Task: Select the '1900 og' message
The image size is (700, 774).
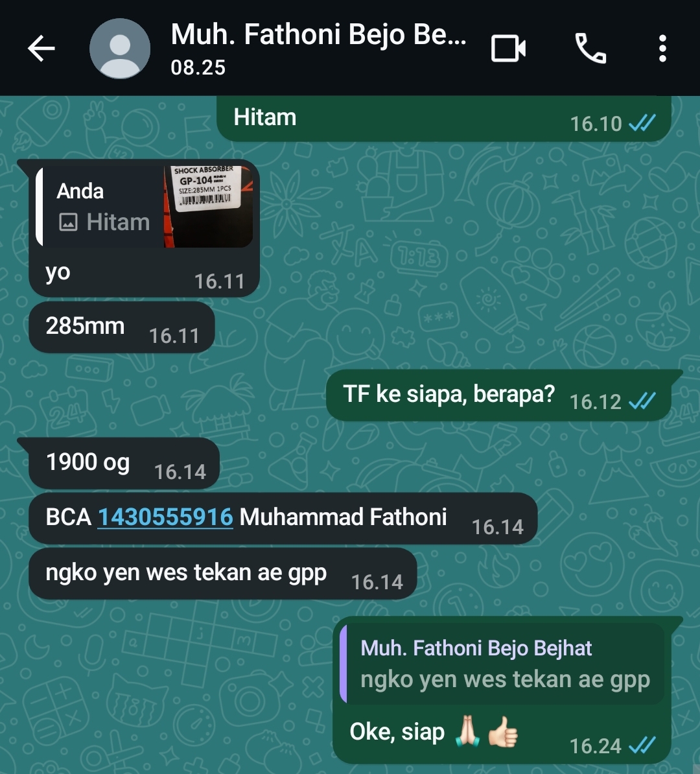Action: point(124,463)
